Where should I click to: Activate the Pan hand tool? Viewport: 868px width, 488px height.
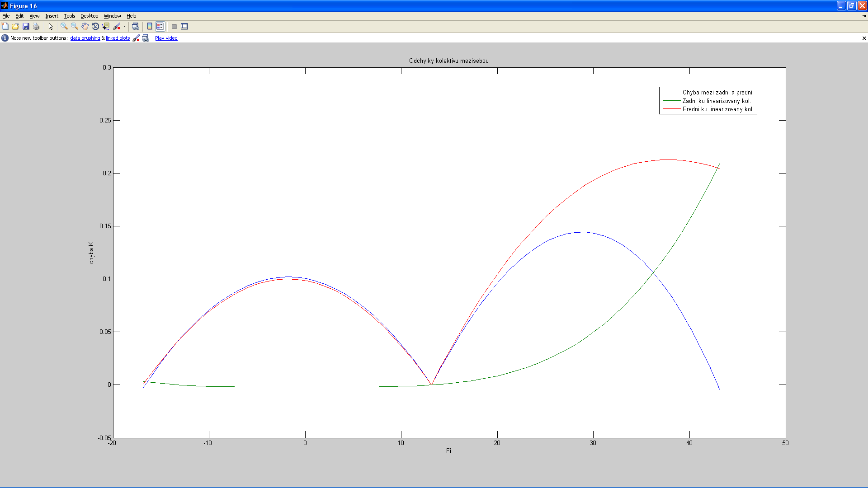(85, 26)
